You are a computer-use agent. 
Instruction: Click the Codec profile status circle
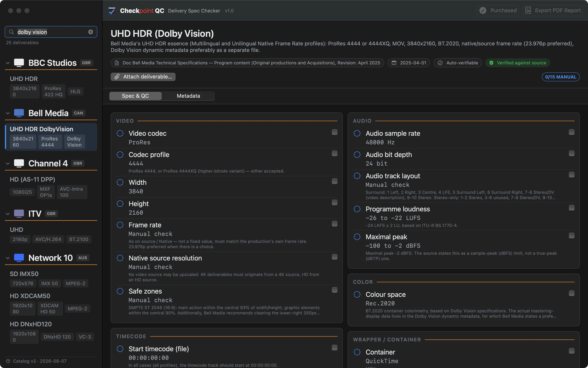point(120,155)
